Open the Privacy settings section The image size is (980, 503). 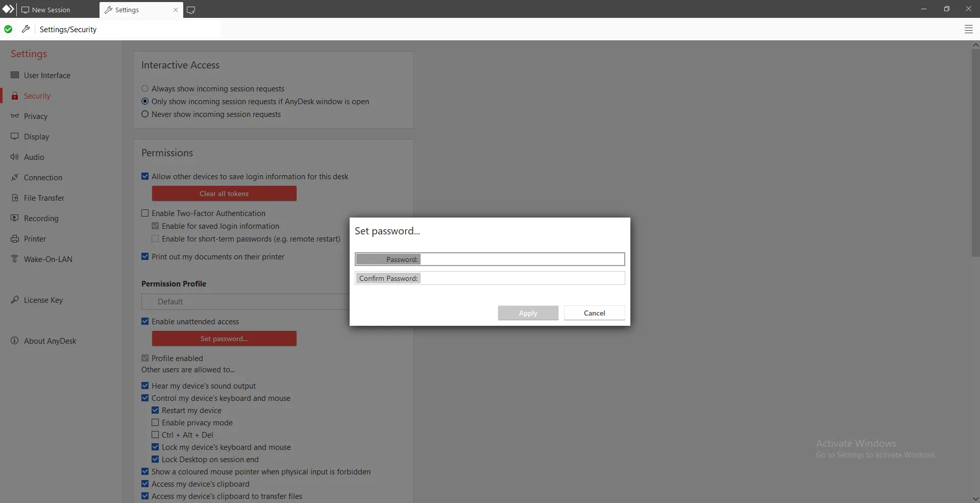(36, 116)
